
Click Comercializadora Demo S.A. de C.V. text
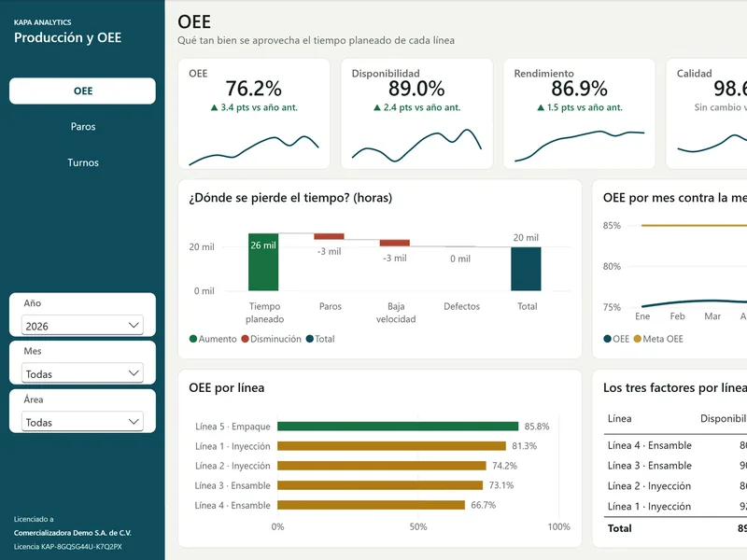tap(73, 533)
